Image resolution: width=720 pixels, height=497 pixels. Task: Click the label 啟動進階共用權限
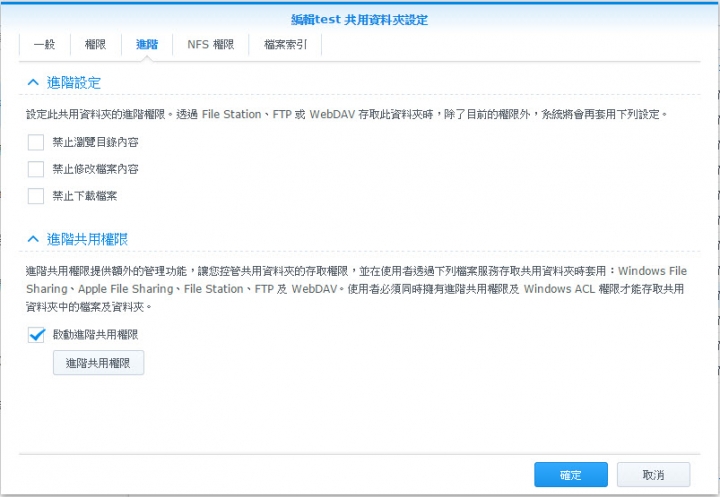[x=95, y=335]
